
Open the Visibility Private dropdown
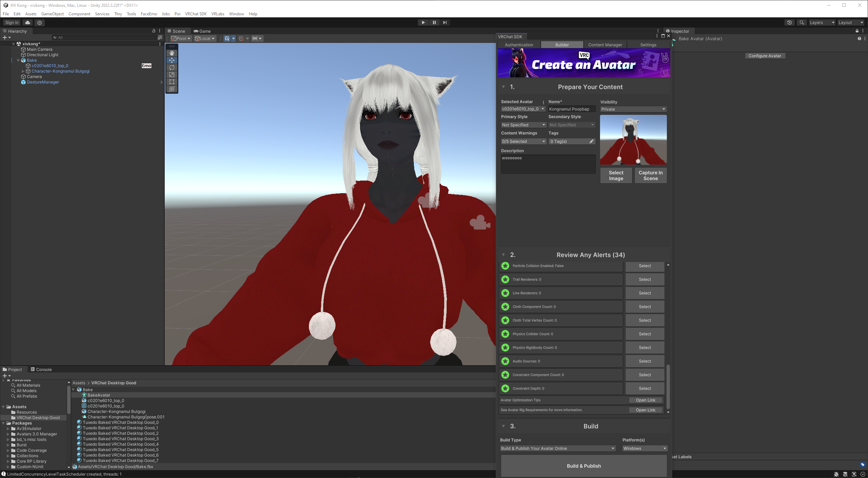633,109
